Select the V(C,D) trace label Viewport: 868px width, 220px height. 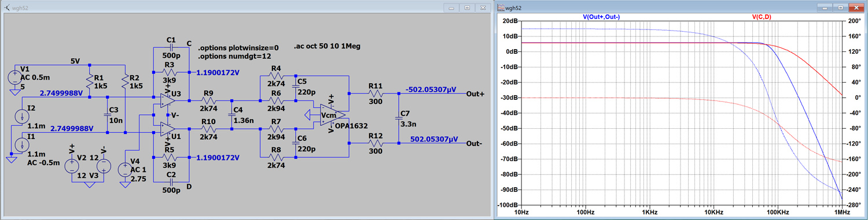762,17
